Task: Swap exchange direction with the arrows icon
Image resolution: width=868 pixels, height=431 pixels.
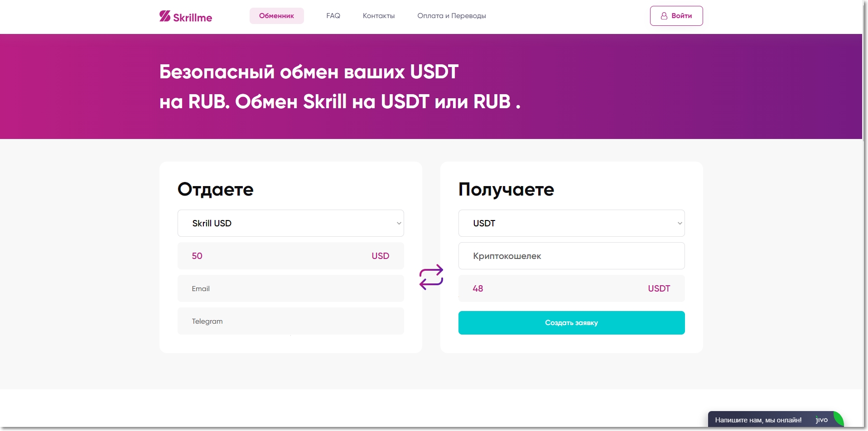Action: pos(431,277)
